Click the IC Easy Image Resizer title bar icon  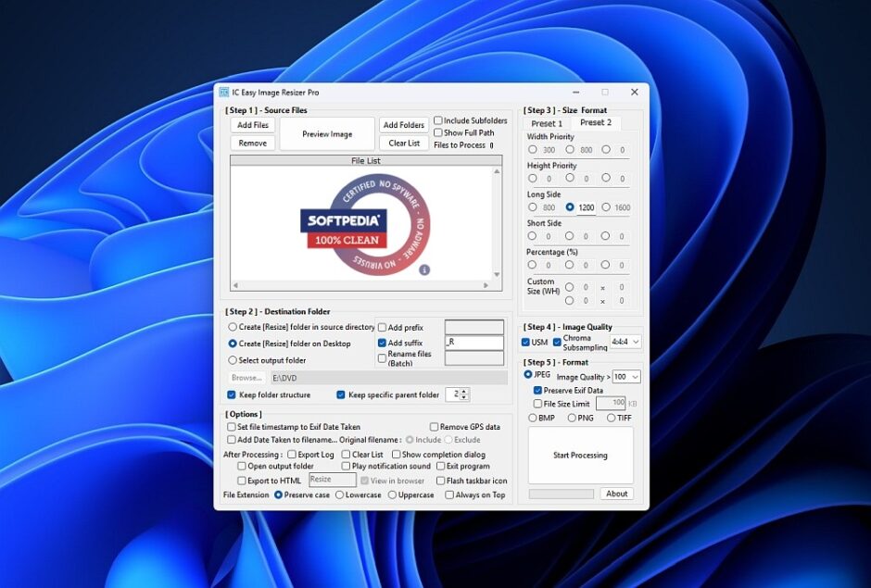(223, 93)
